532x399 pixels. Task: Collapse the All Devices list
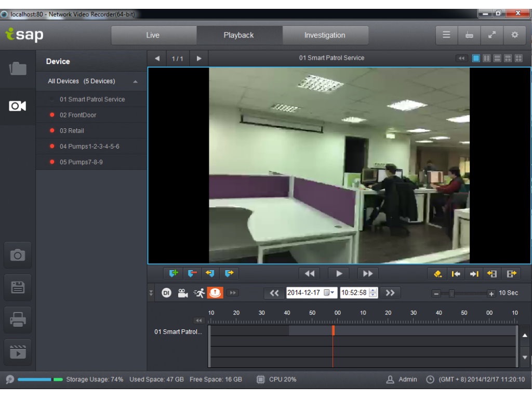[135, 82]
